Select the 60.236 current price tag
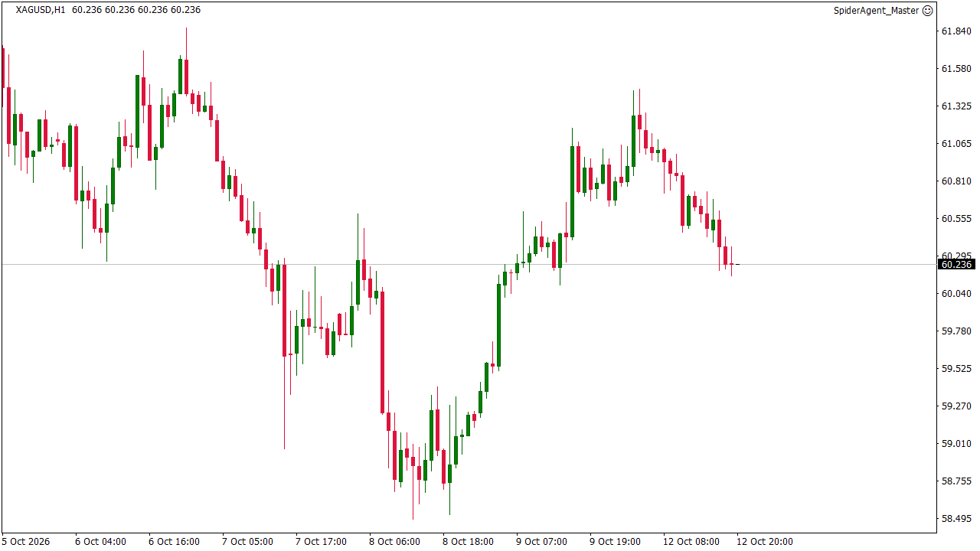 click(956, 265)
